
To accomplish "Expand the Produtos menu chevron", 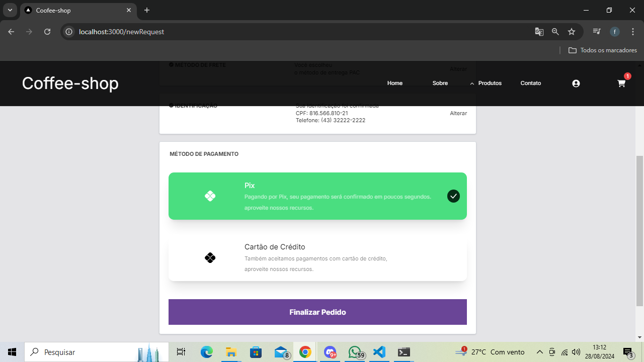I will pyautogui.click(x=472, y=83).
